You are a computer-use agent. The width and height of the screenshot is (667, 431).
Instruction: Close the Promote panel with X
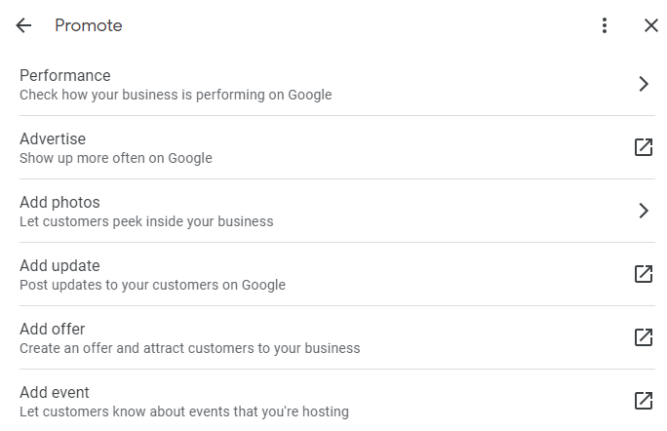[651, 27]
